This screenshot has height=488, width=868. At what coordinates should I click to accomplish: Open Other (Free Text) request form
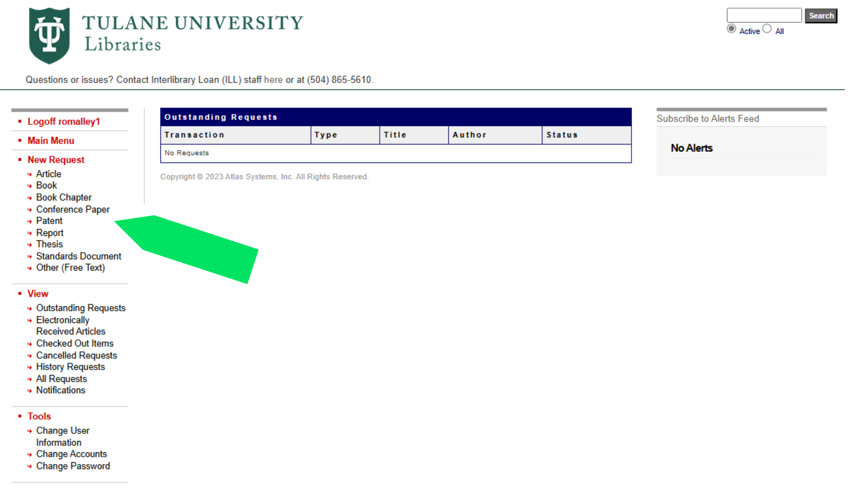coord(71,267)
